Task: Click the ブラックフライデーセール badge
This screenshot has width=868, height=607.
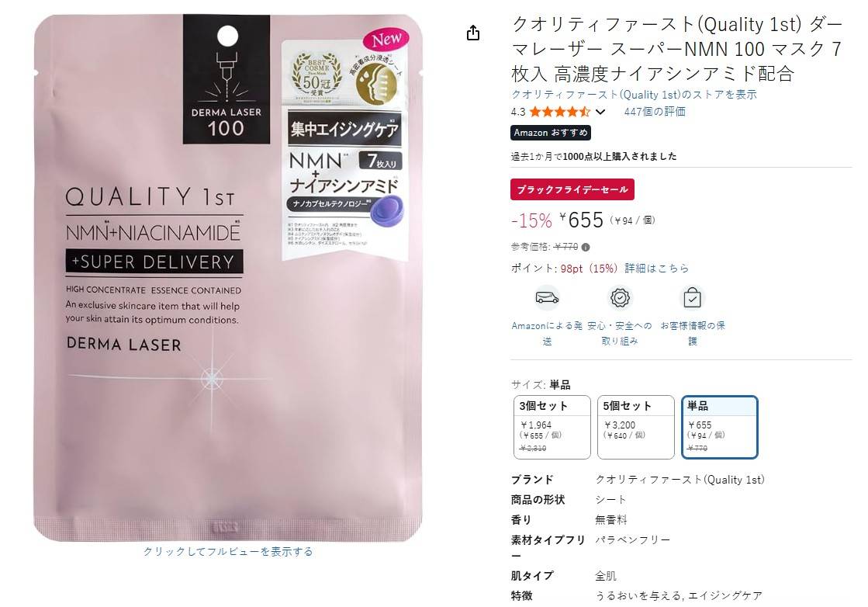Action: (572, 189)
